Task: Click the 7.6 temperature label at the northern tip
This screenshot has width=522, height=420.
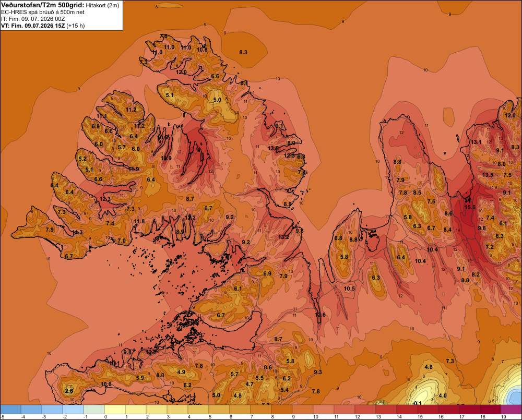Action: point(163,37)
